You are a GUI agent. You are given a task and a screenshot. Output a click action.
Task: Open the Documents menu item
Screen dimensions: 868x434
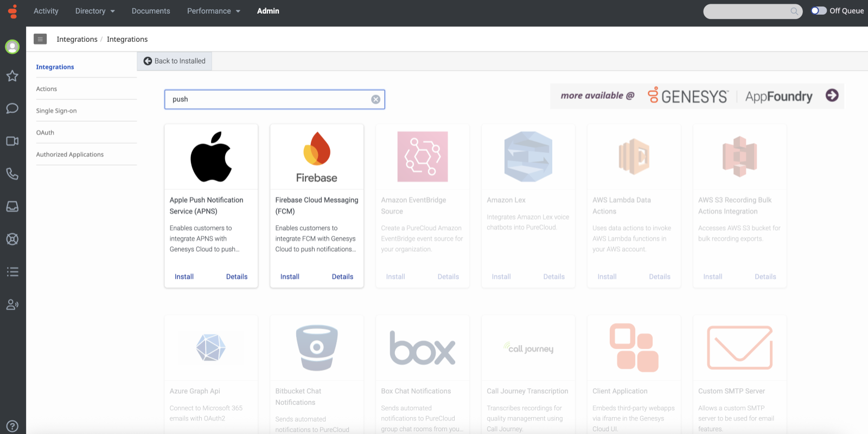pyautogui.click(x=151, y=11)
